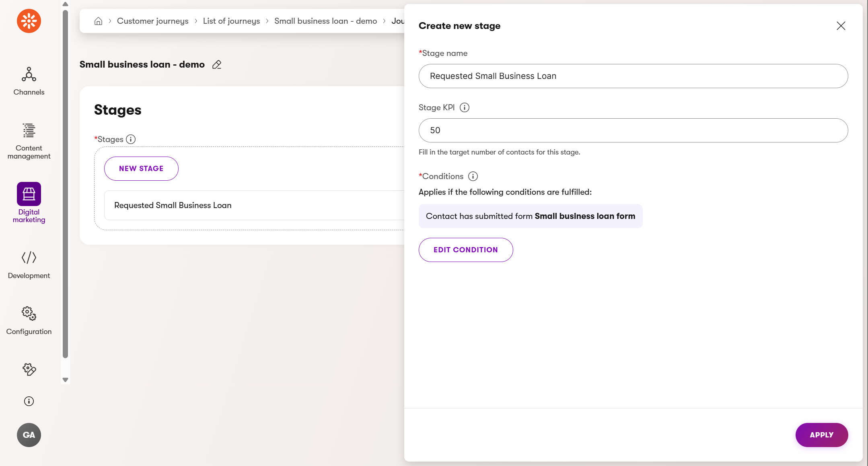The height and width of the screenshot is (466, 868).
Task: Click the Stage KPI input field
Action: (633, 130)
